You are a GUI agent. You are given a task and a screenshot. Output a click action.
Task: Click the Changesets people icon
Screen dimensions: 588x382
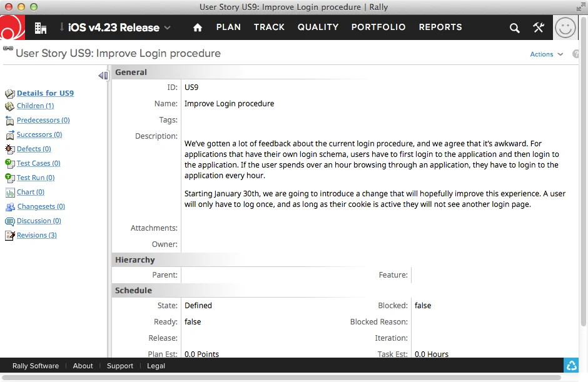point(10,207)
